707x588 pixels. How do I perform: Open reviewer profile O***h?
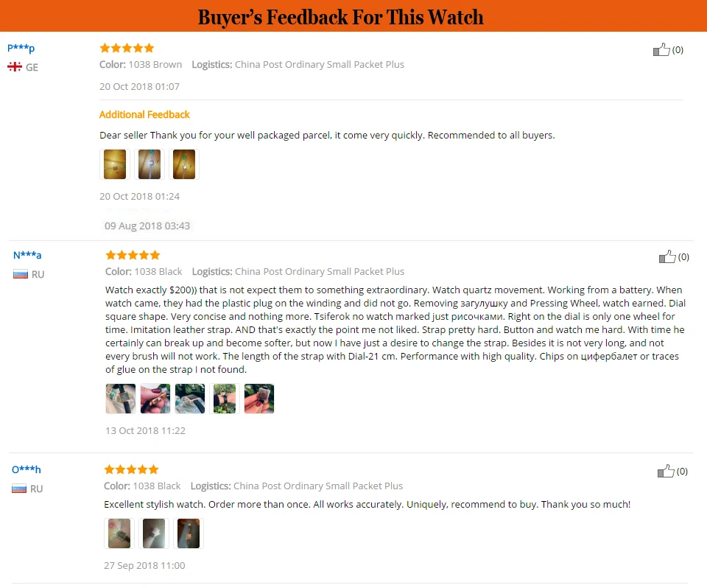27,469
